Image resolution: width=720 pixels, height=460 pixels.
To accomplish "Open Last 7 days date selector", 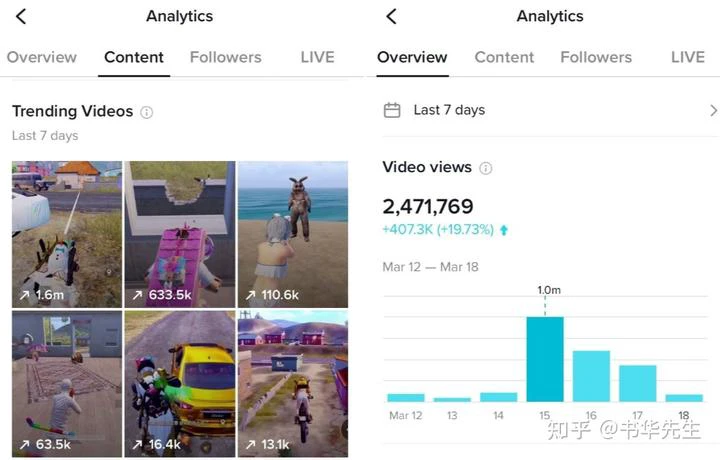I will [550, 110].
